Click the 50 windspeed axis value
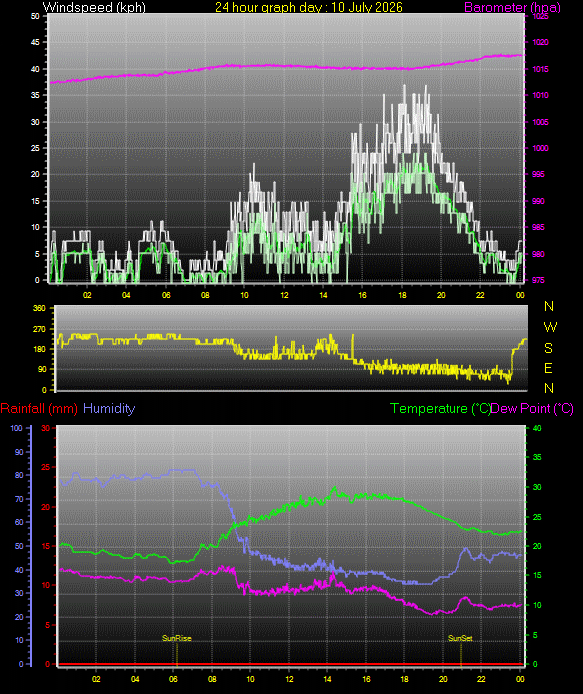Image resolution: width=583 pixels, height=694 pixels. tap(35, 16)
